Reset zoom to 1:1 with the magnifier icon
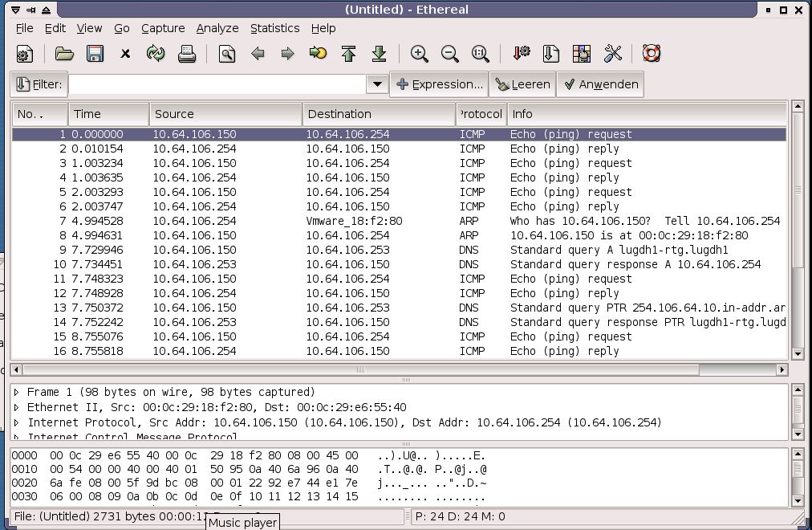The image size is (812, 530). (x=480, y=53)
